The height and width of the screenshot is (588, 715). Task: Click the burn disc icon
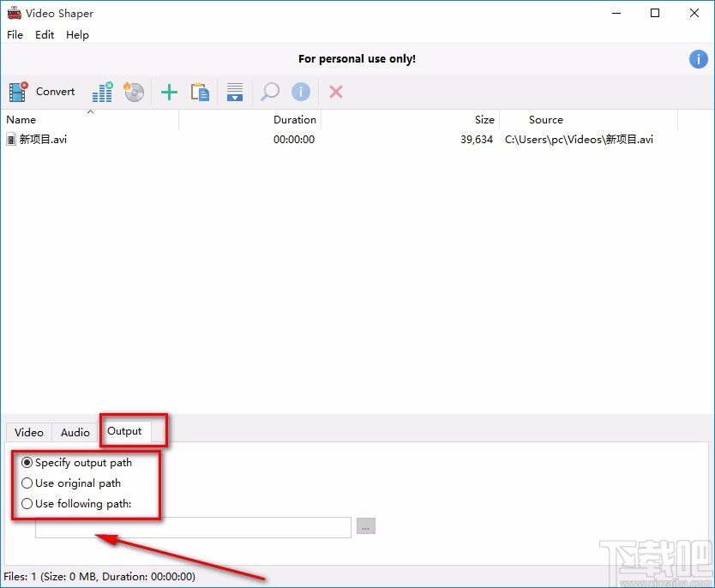click(x=134, y=92)
